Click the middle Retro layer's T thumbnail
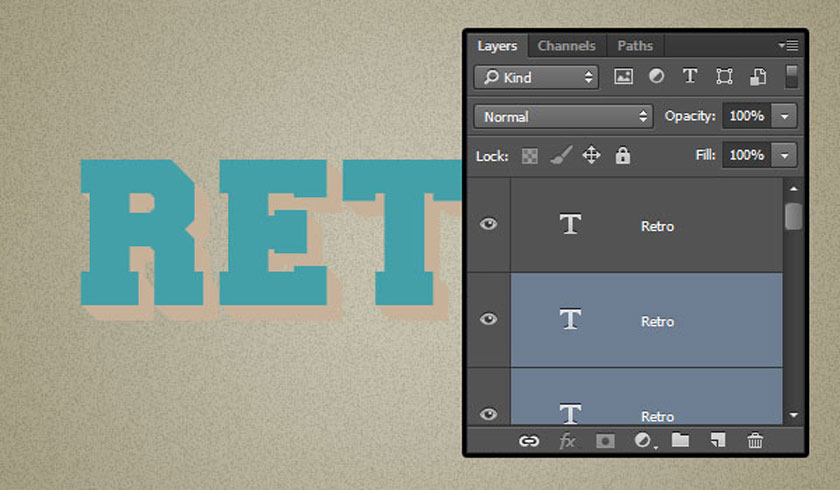Image resolution: width=840 pixels, height=490 pixels. click(x=571, y=319)
